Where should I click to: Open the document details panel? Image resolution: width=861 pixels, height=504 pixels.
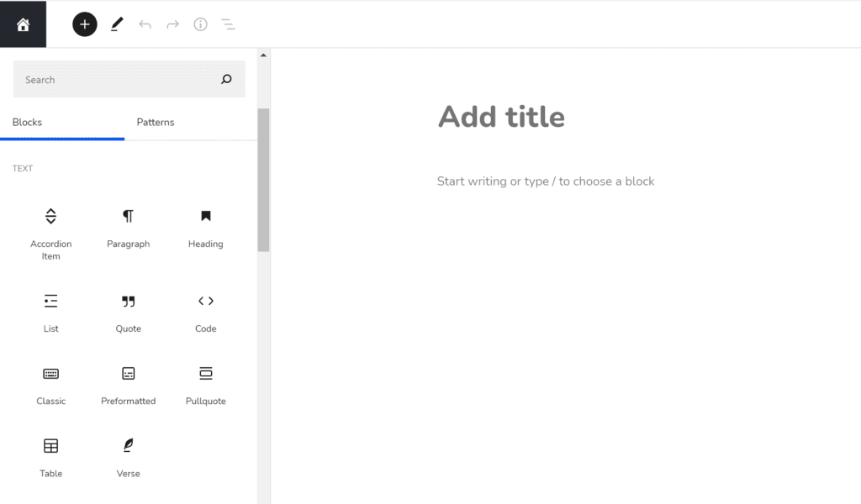(200, 24)
